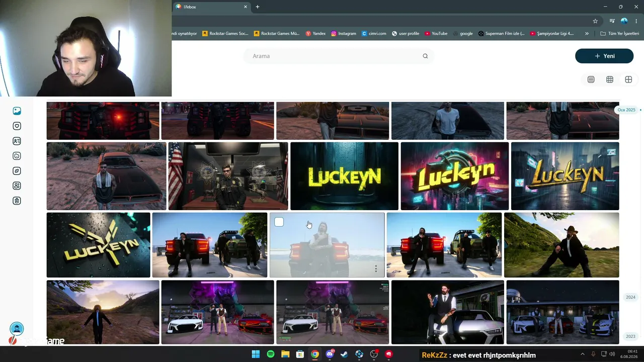Open three-dot options on hovered truck photo
Screen dimensions: 644x362
376,269
